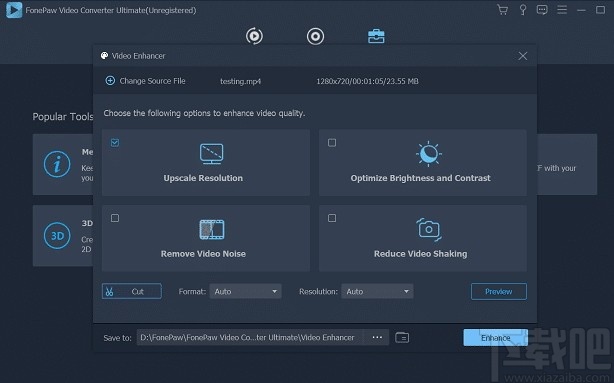
Task: Click the 3D maker icon
Action: (57, 236)
